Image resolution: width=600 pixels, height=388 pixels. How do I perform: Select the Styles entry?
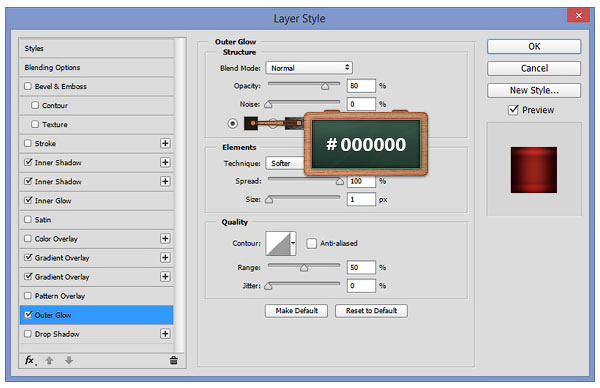click(x=96, y=48)
